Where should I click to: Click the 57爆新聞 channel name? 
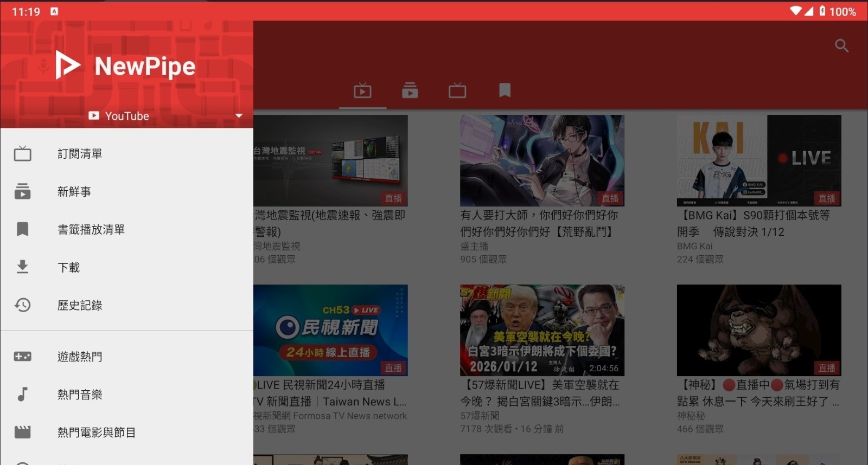point(480,416)
